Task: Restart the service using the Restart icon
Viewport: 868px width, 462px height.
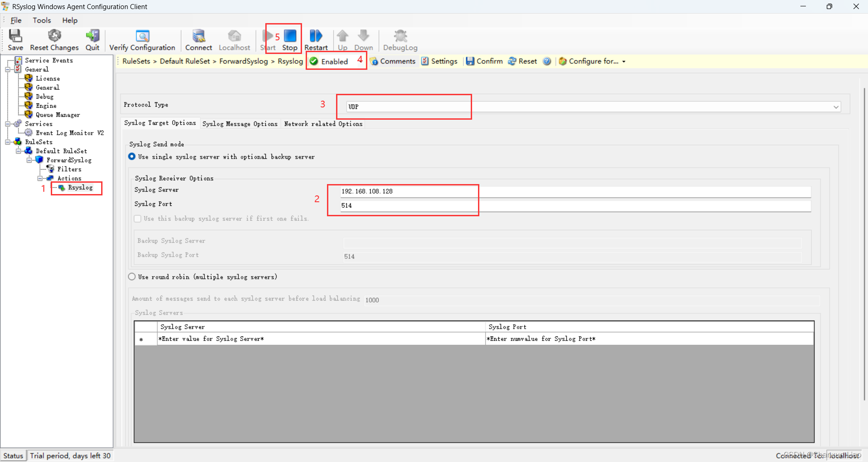Action: (x=316, y=39)
